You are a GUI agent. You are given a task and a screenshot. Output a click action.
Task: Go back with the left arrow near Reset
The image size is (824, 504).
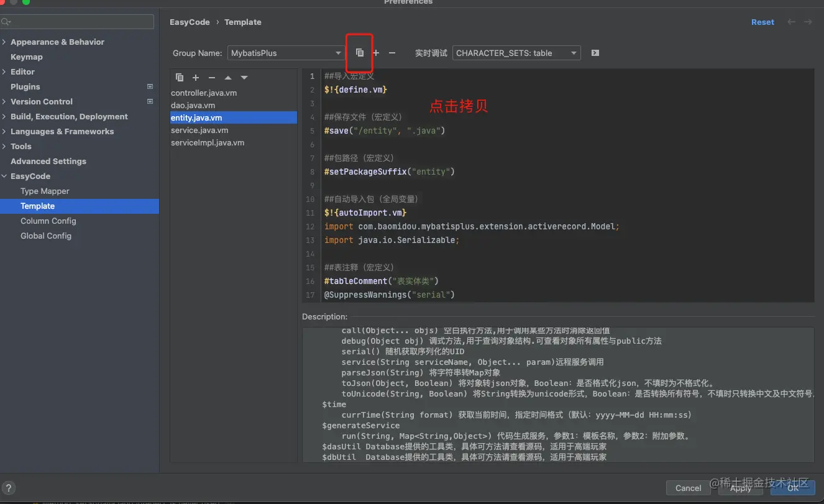pos(791,22)
